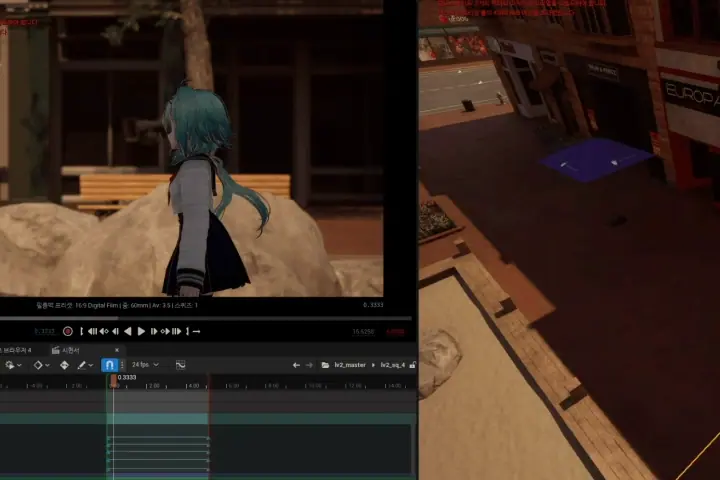Click the teal shot track section

pyautogui.click(x=158, y=418)
